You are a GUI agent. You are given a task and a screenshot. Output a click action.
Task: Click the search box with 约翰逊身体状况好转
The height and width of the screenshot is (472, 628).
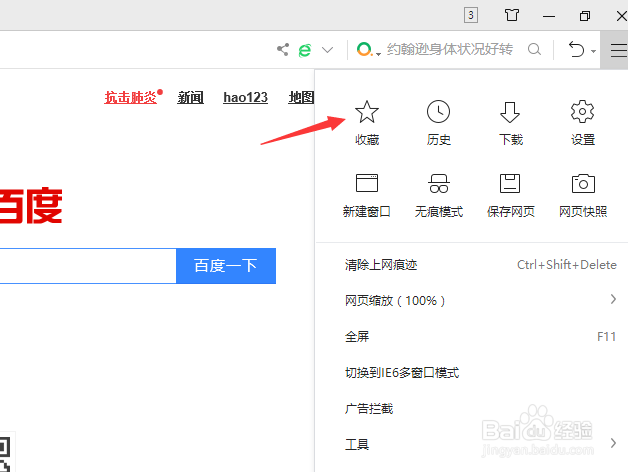[449, 50]
